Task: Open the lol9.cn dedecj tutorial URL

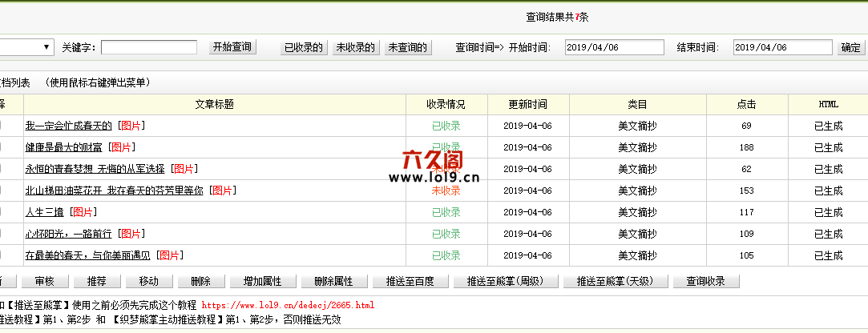Action: click(288, 306)
